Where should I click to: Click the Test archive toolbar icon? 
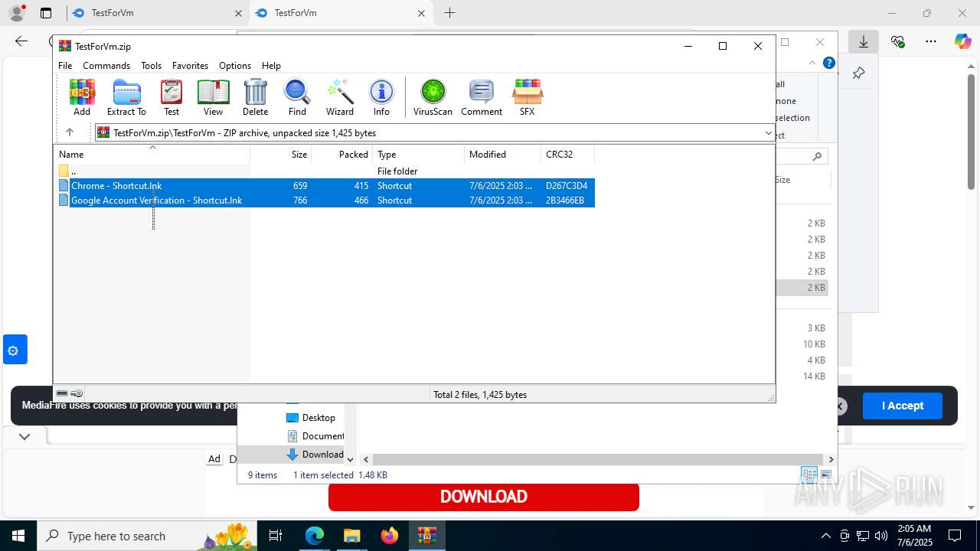(x=171, y=97)
